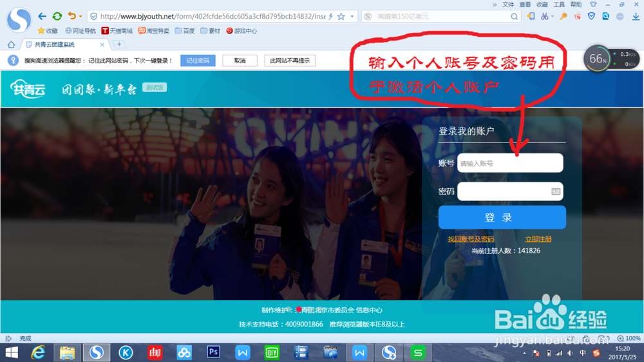Open the iQIYI app in taskbar
Viewport: 644px width, 362px height.
[272, 352]
